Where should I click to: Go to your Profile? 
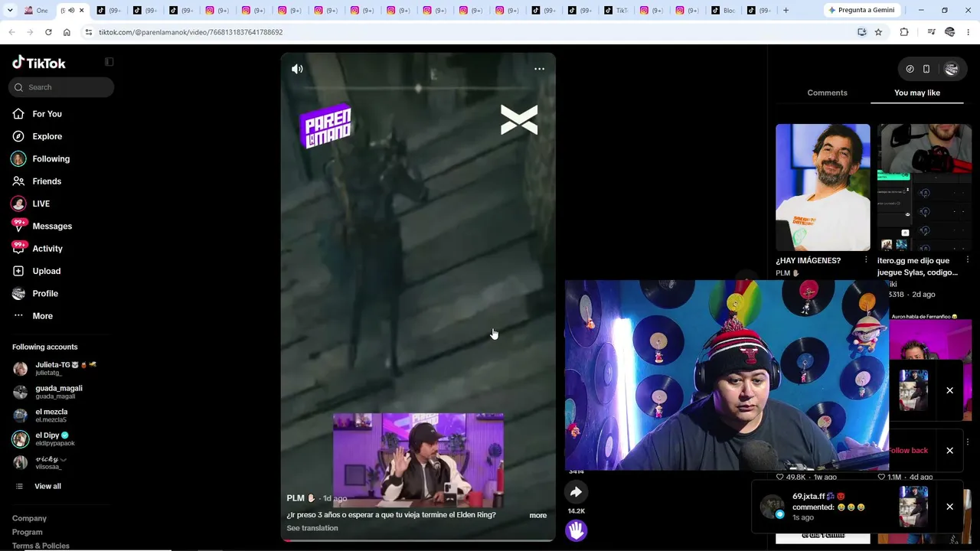pyautogui.click(x=45, y=293)
